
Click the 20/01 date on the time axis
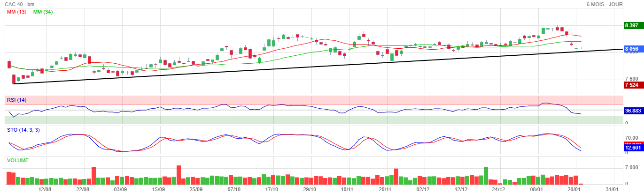click(574, 189)
